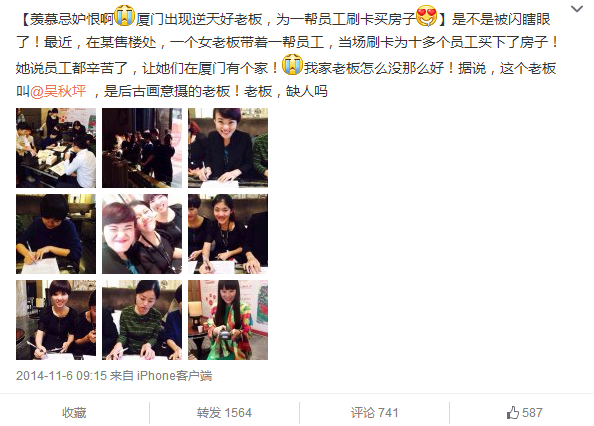Click the crying emoji before 我家老板
Screen dimensions: 594x426
coord(292,65)
